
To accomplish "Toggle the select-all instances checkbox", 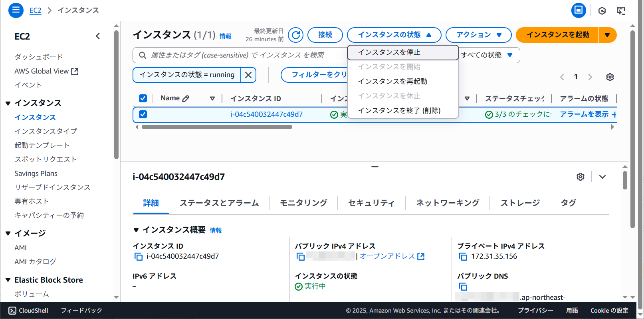I will point(143,98).
